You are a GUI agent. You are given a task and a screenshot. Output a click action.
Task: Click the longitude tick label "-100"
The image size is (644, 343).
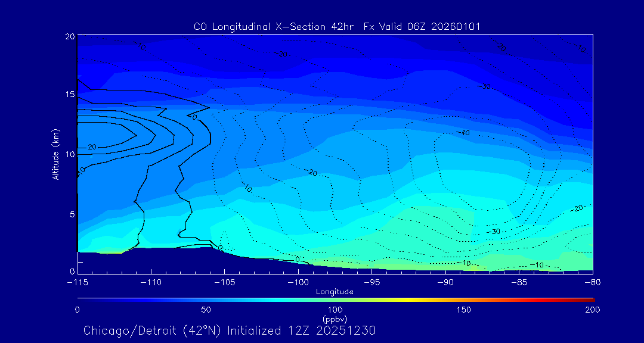[298, 283]
